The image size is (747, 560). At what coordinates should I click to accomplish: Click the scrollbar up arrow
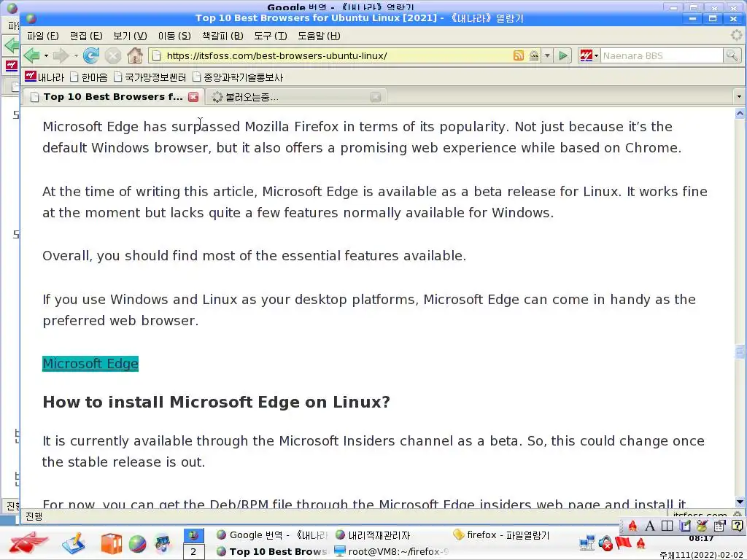point(740,113)
